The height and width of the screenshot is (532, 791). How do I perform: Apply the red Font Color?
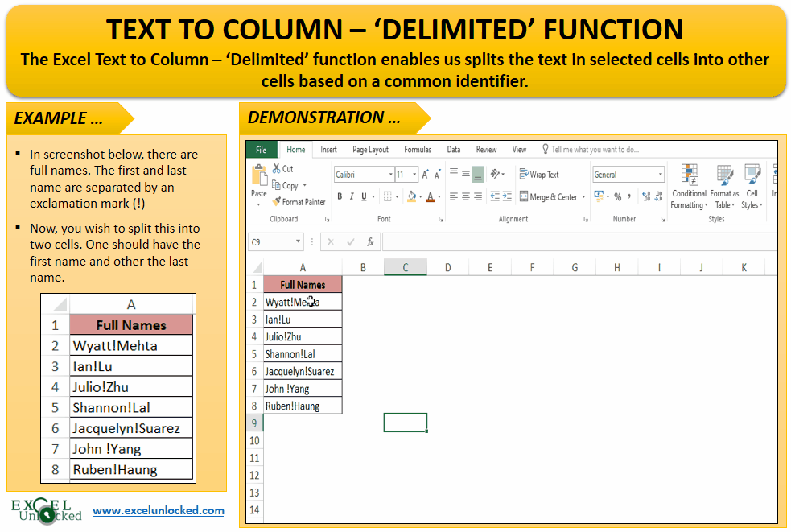click(x=430, y=196)
